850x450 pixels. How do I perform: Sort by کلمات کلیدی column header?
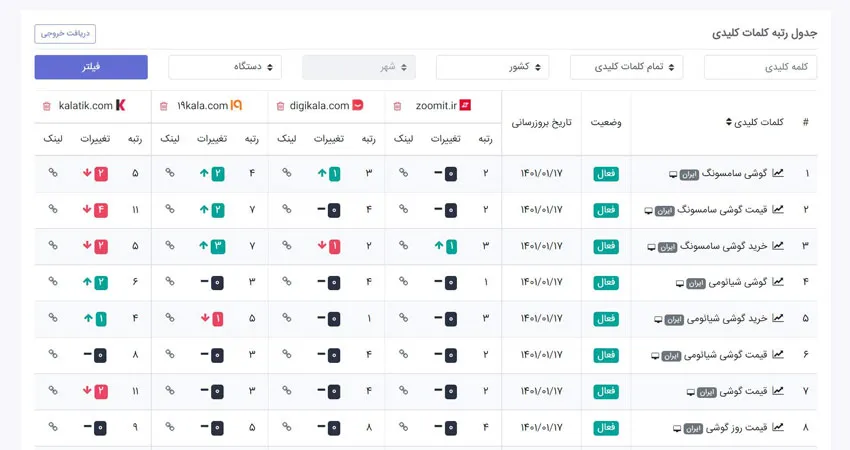click(755, 123)
